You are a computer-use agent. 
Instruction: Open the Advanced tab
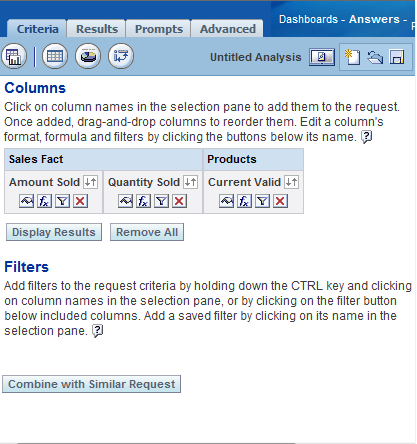228,29
